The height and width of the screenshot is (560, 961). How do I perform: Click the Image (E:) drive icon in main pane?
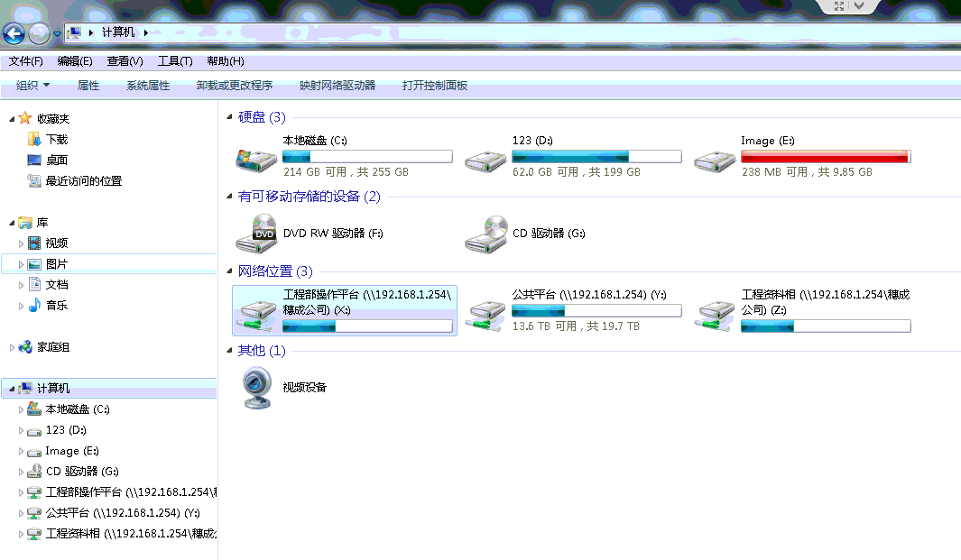(715, 161)
